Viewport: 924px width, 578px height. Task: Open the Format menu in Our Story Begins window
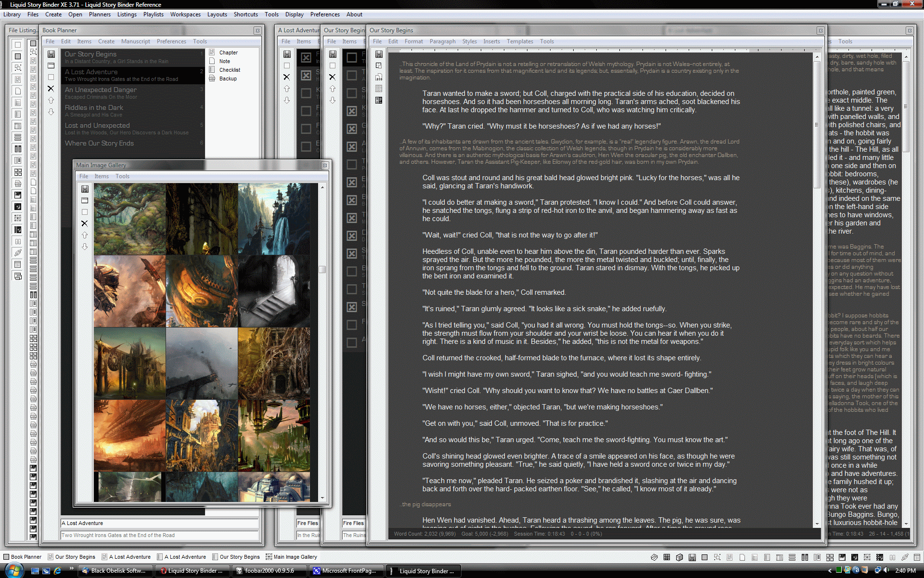[413, 41]
